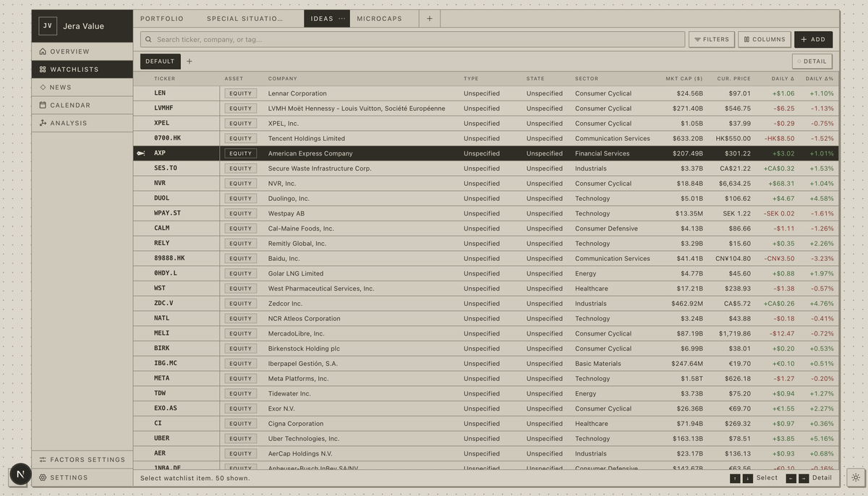Click Cigna Corporation
The width and height of the screenshot is (868, 496).
pos(295,424)
